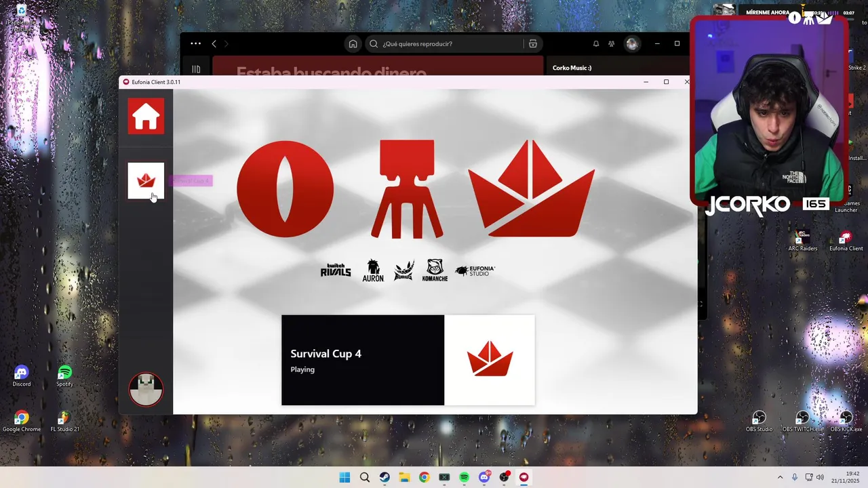The height and width of the screenshot is (488, 868).
Task: Open the Windows Start menu
Action: [344, 477]
